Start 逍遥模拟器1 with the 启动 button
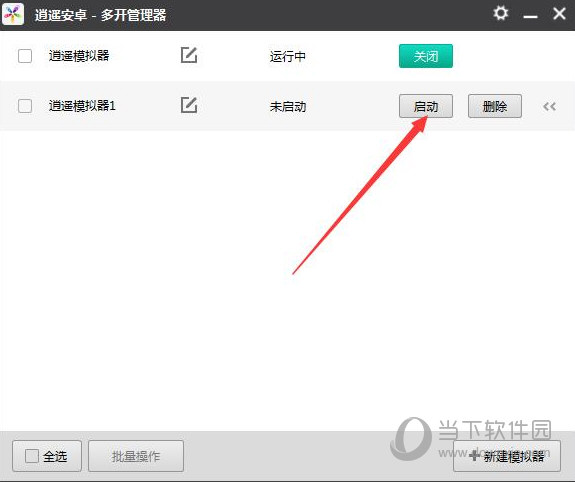This screenshot has width=575, height=482. click(x=426, y=106)
